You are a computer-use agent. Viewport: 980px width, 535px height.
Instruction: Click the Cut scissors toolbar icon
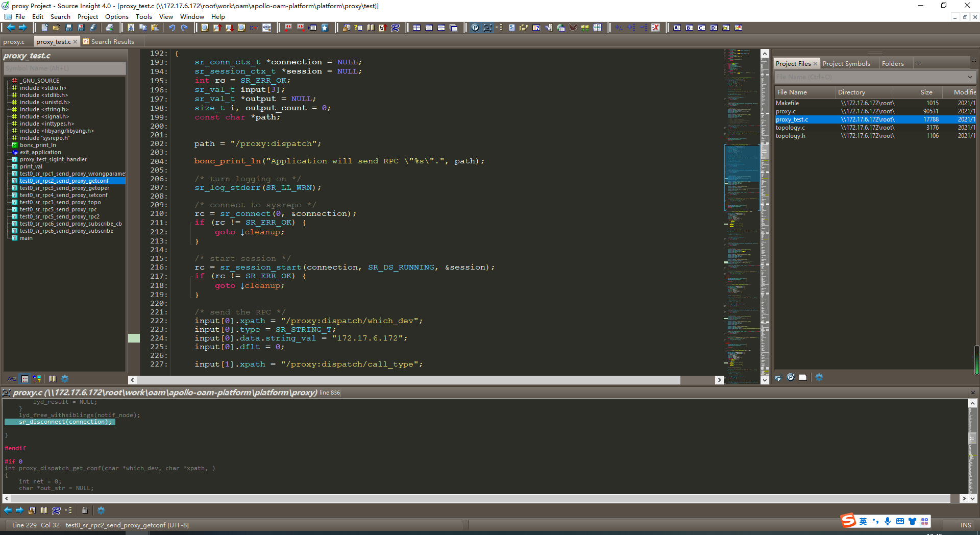tap(131, 28)
